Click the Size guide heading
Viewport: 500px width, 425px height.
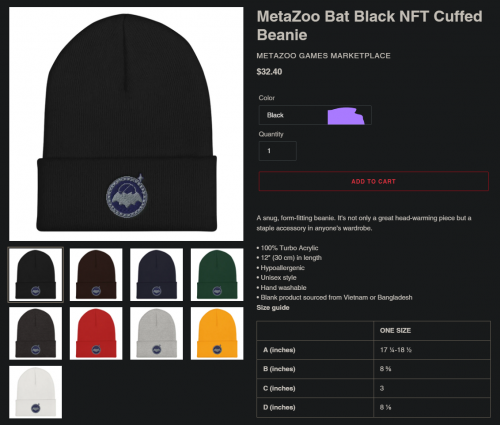point(273,308)
